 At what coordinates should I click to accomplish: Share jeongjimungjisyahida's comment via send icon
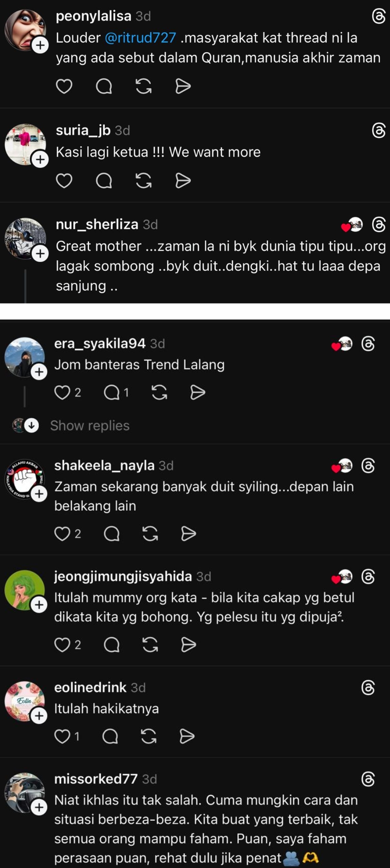tap(189, 644)
